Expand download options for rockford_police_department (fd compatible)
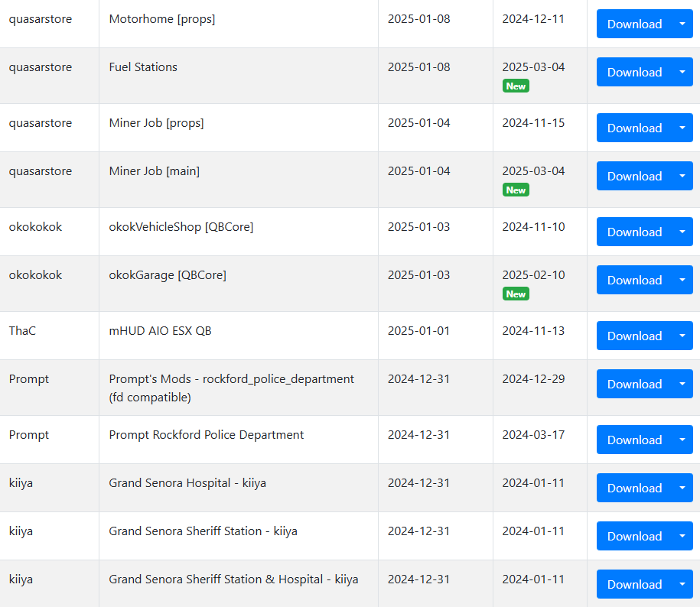 coord(682,384)
